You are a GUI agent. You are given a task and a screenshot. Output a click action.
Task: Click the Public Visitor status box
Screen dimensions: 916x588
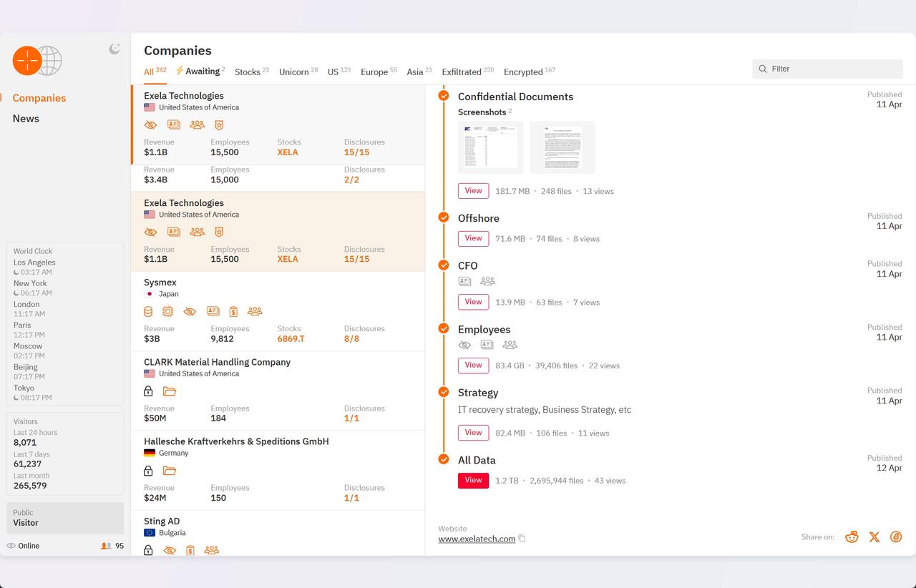tap(65, 518)
